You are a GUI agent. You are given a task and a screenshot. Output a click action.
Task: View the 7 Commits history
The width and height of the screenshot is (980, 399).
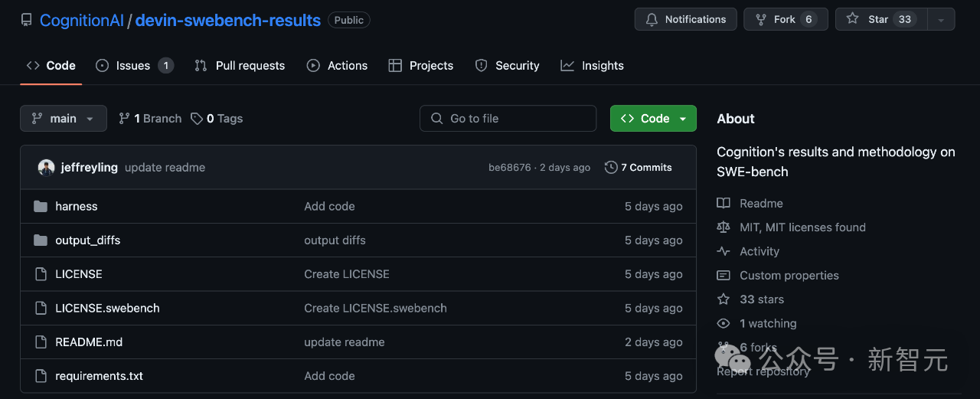click(x=639, y=168)
